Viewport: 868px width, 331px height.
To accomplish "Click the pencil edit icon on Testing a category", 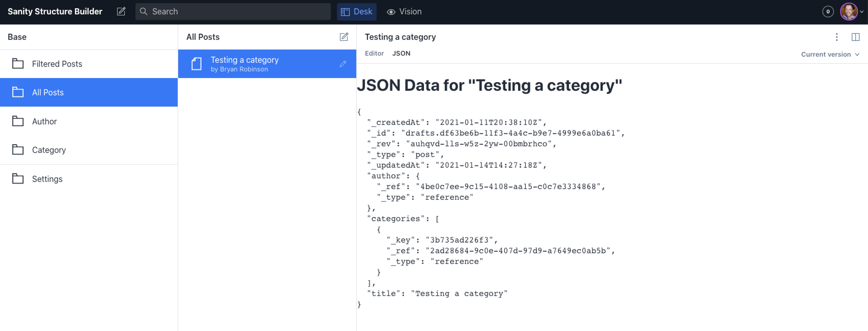I will (343, 64).
